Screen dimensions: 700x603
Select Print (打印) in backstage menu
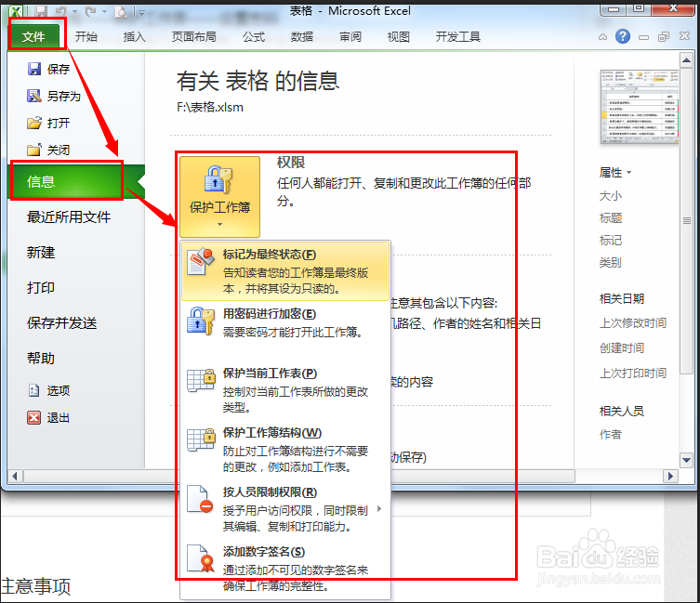point(41,287)
